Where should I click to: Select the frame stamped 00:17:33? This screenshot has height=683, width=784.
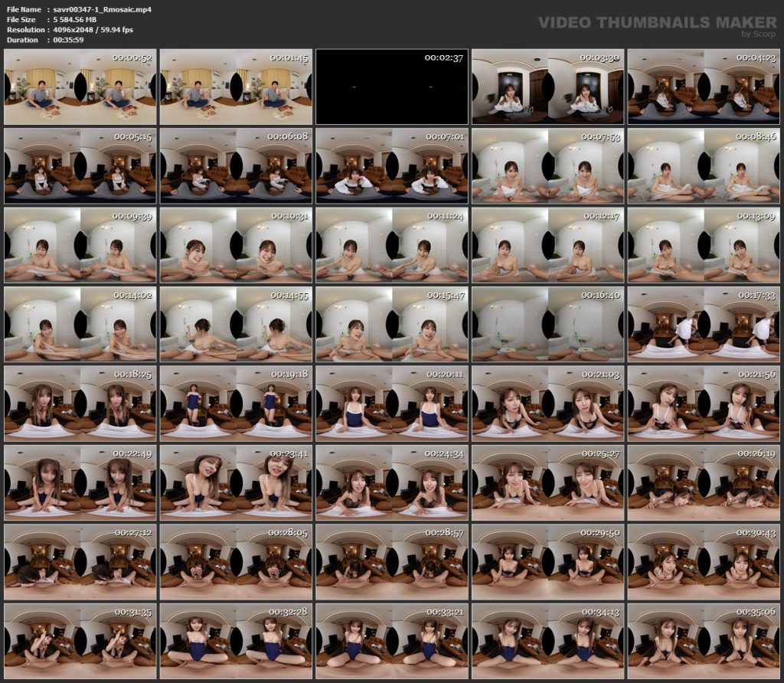tap(704, 324)
